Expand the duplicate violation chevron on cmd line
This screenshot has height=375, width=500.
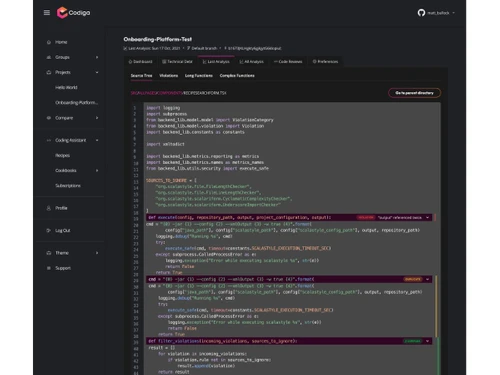428,279
